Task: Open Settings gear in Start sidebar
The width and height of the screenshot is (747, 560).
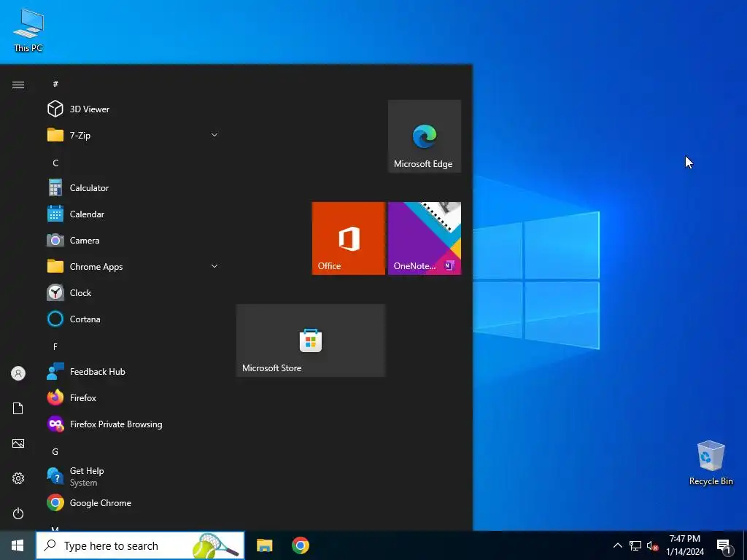Action: click(x=18, y=478)
